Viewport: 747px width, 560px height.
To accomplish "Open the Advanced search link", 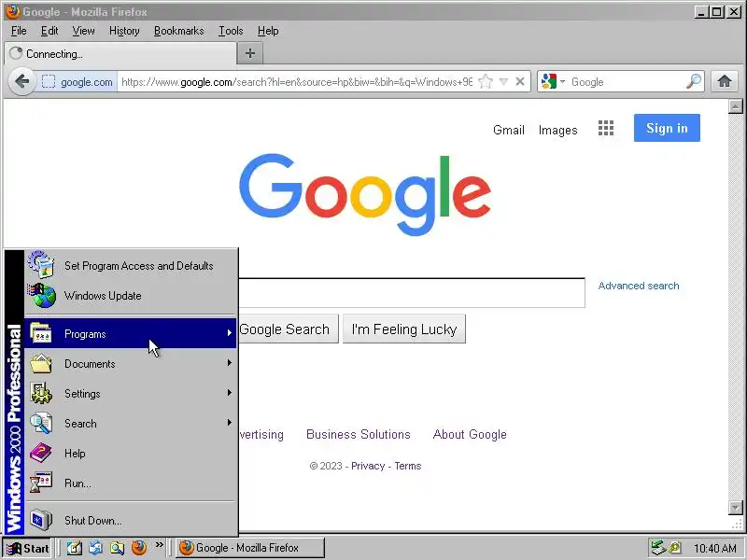I will (x=639, y=286).
